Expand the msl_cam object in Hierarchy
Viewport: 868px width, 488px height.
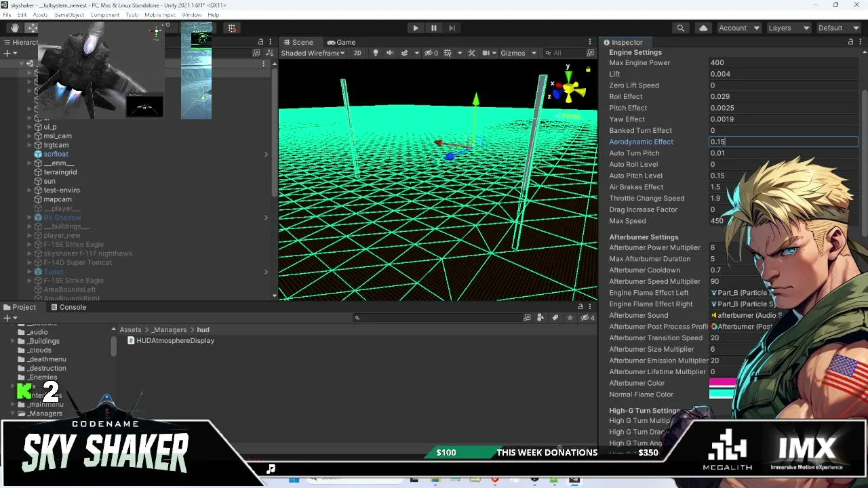[31, 136]
